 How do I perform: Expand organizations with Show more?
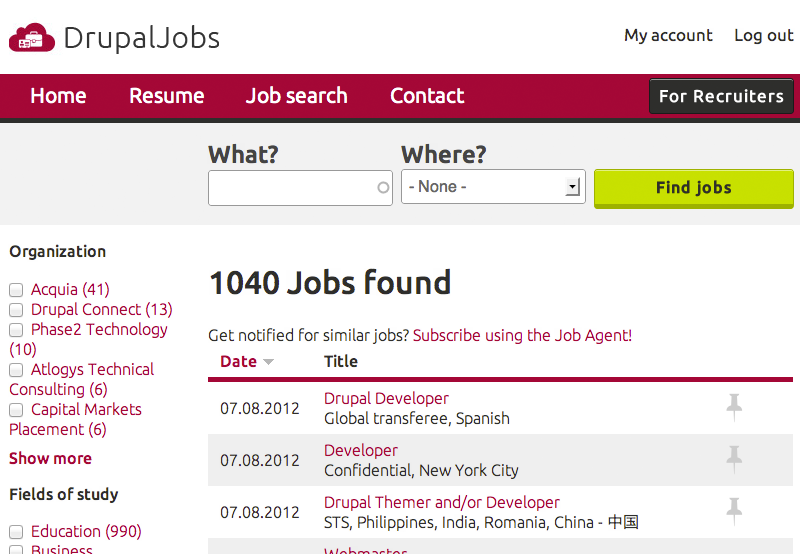[x=51, y=458]
